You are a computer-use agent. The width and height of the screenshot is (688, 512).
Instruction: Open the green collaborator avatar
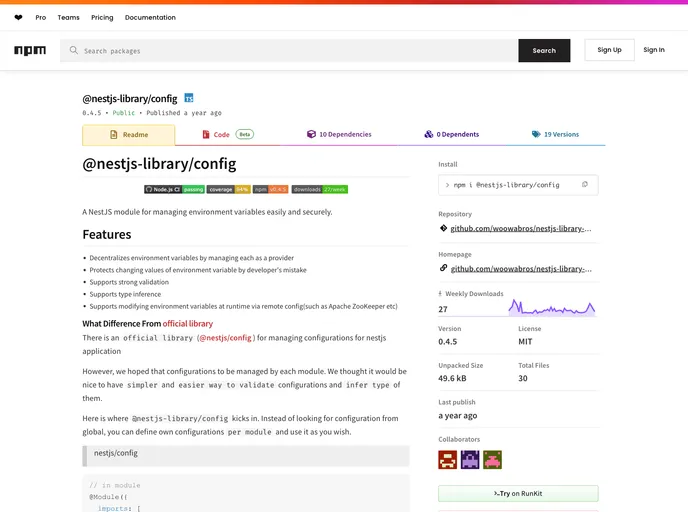(492, 460)
